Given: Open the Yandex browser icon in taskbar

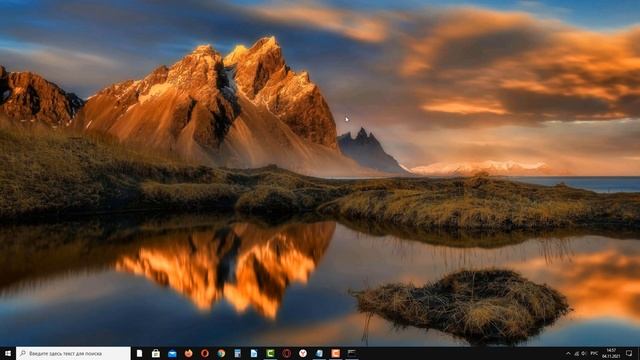Looking at the screenshot, I should 303,353.
